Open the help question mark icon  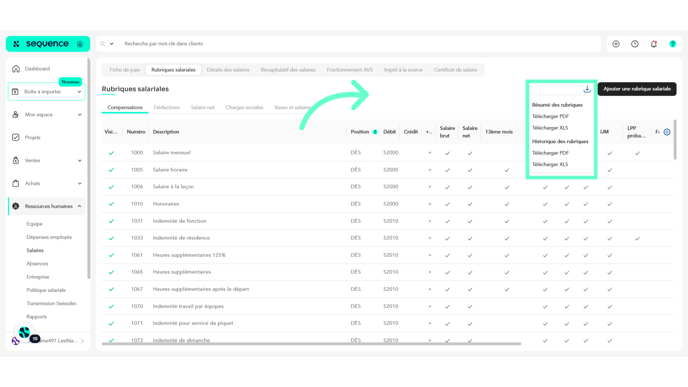pos(673,44)
